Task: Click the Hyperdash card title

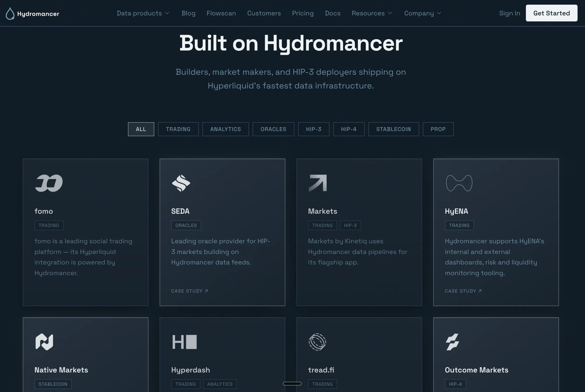Action: tap(190, 370)
